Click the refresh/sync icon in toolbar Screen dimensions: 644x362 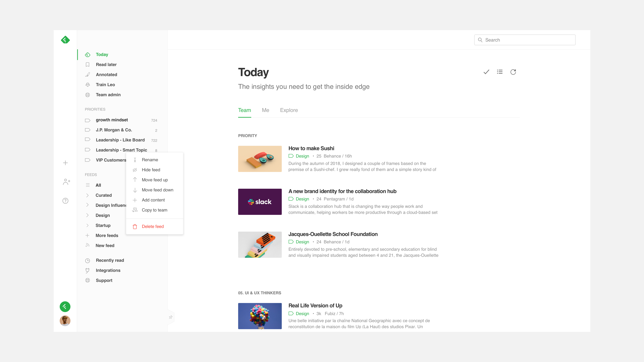(513, 72)
